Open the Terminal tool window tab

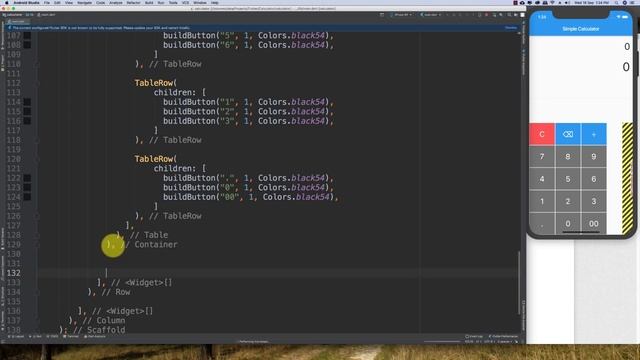(x=71, y=336)
